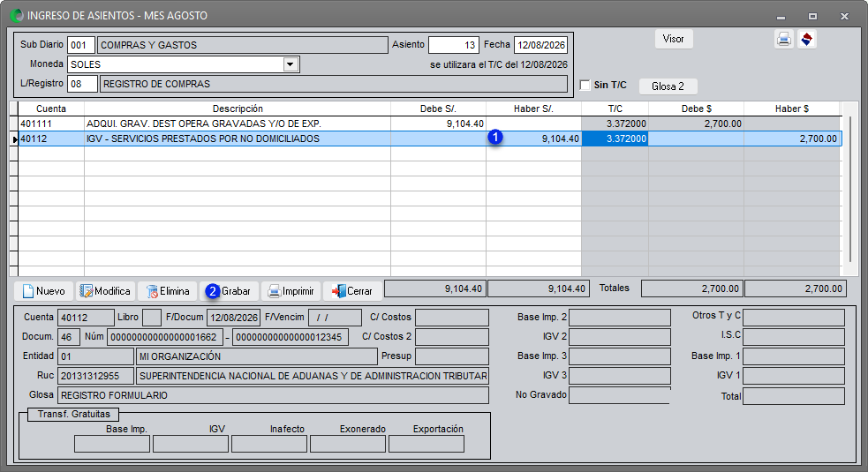Click the Glosa 2 button

[668, 86]
